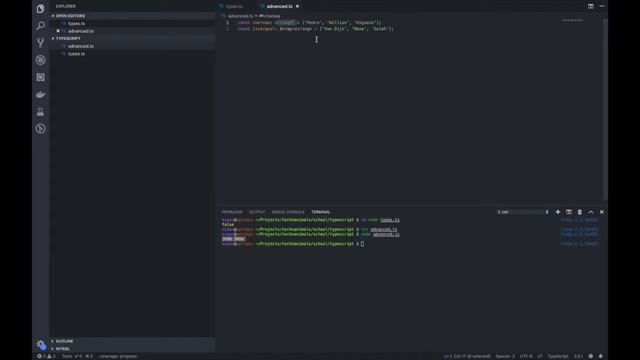Click the TypeScript language mode indicator
This screenshot has height=360, width=640.
(x=558, y=356)
